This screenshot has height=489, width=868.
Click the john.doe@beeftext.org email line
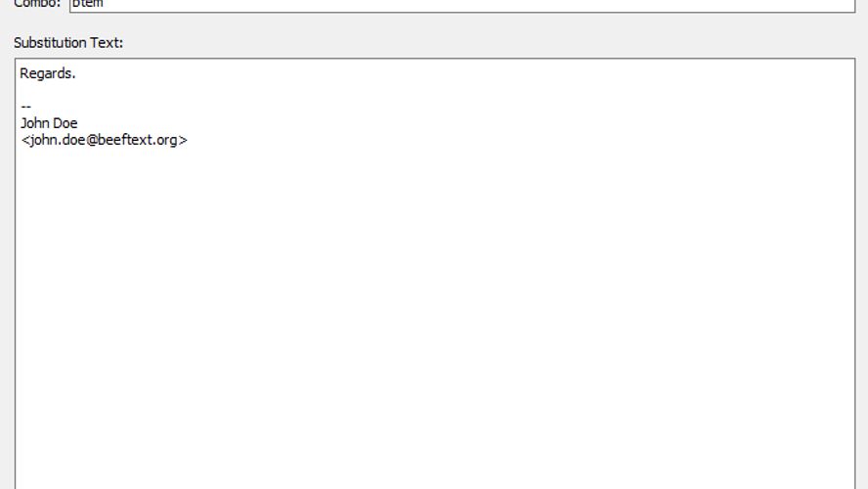point(104,140)
